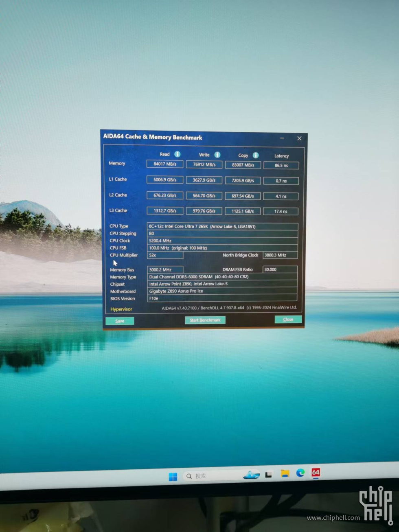Open the Task View taskbar icon
Viewport: 399px width, 532px height.
click(x=268, y=475)
